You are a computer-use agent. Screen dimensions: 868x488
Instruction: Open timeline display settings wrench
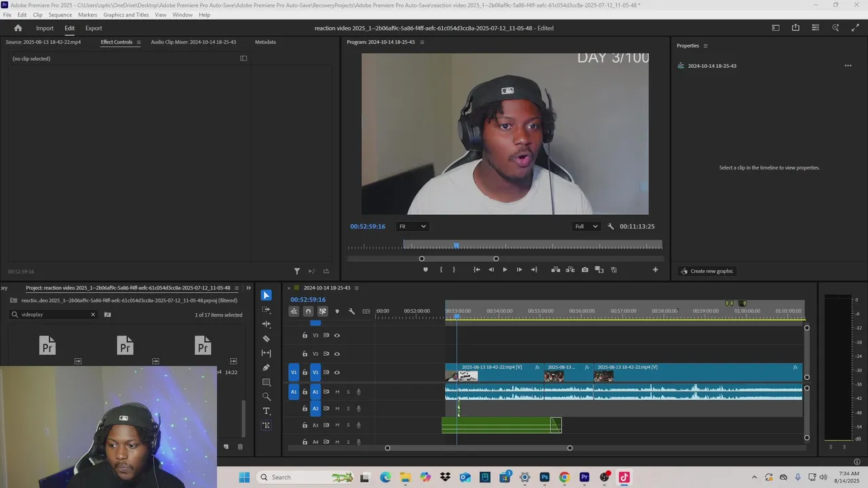[x=351, y=311]
